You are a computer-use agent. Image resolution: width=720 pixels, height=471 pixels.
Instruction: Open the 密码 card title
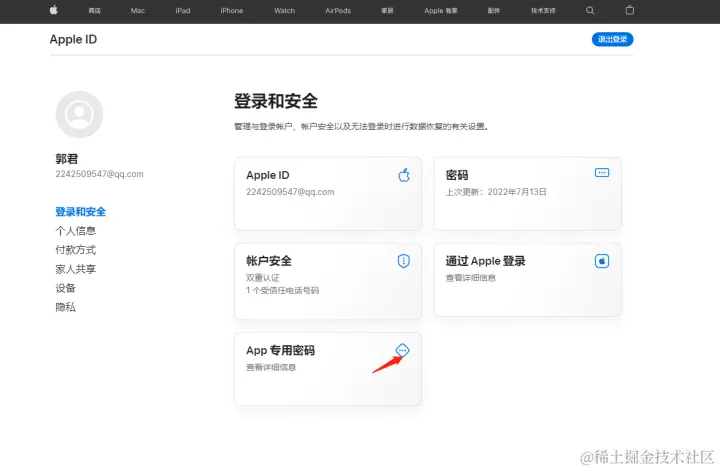457,175
